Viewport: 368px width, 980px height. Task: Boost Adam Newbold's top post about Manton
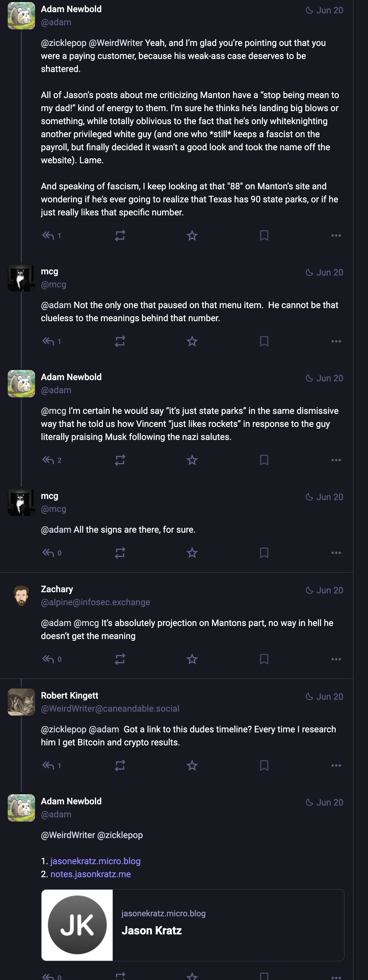click(120, 236)
